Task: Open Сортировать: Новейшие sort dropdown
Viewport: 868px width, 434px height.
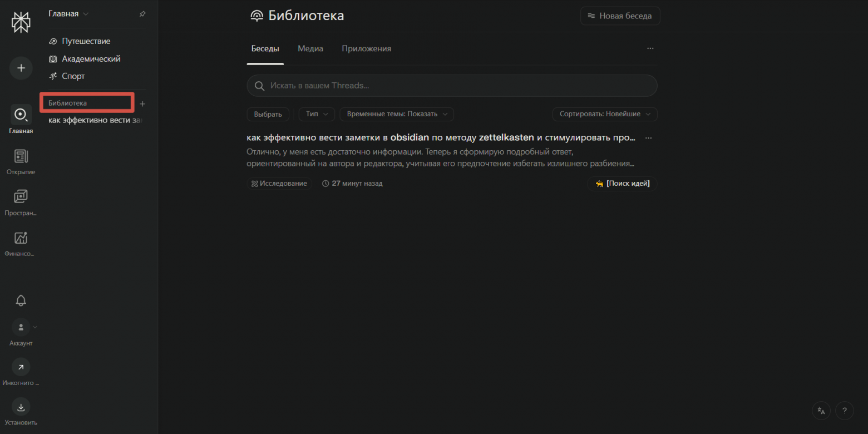Action: pyautogui.click(x=605, y=114)
